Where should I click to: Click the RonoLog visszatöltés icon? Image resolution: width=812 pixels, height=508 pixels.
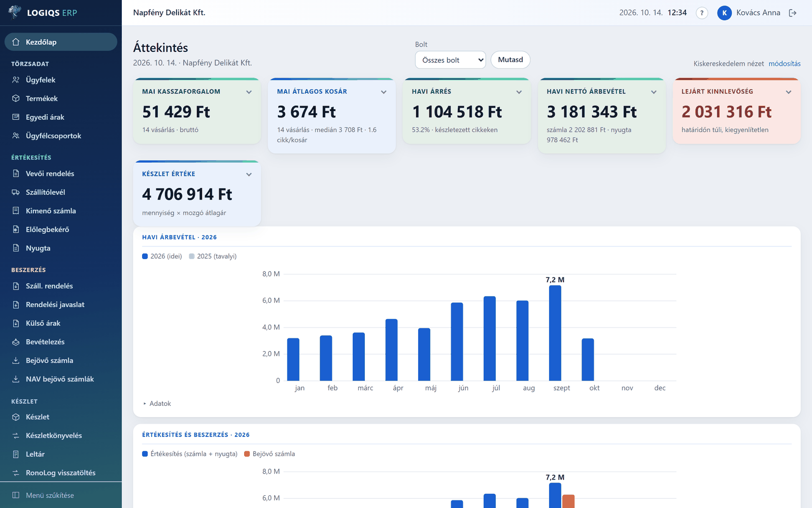(x=16, y=473)
